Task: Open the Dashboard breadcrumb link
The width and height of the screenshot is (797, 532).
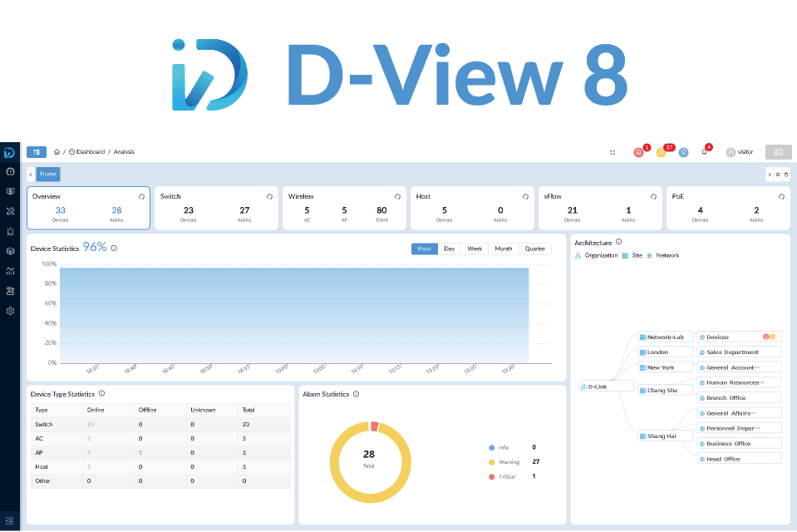Action: pyautogui.click(x=87, y=151)
